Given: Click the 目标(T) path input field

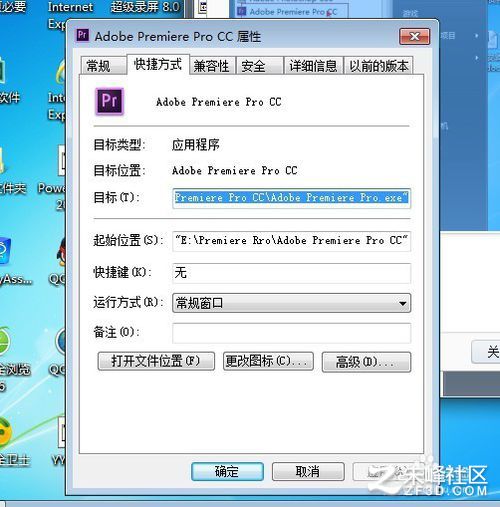Looking at the screenshot, I should [x=291, y=198].
